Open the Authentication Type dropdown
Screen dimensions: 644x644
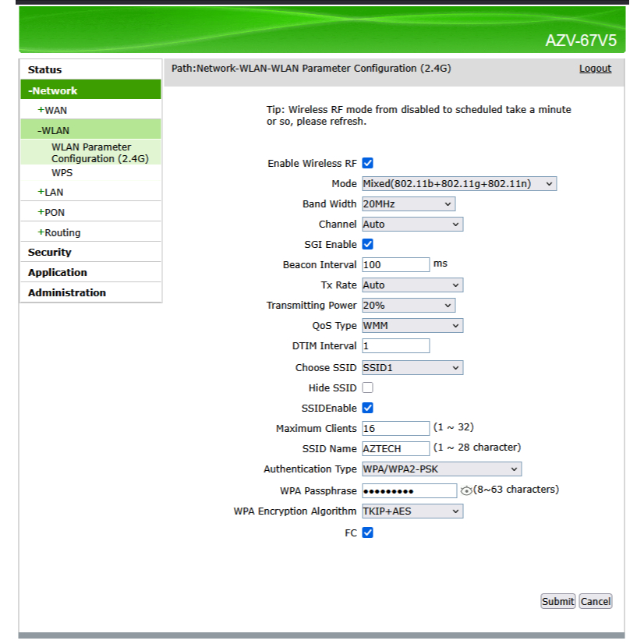click(x=441, y=469)
